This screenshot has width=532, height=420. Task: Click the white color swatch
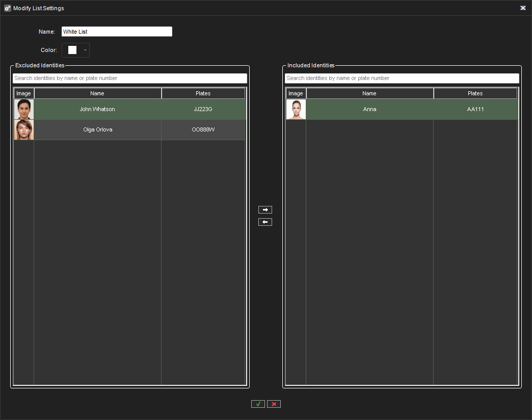72,50
